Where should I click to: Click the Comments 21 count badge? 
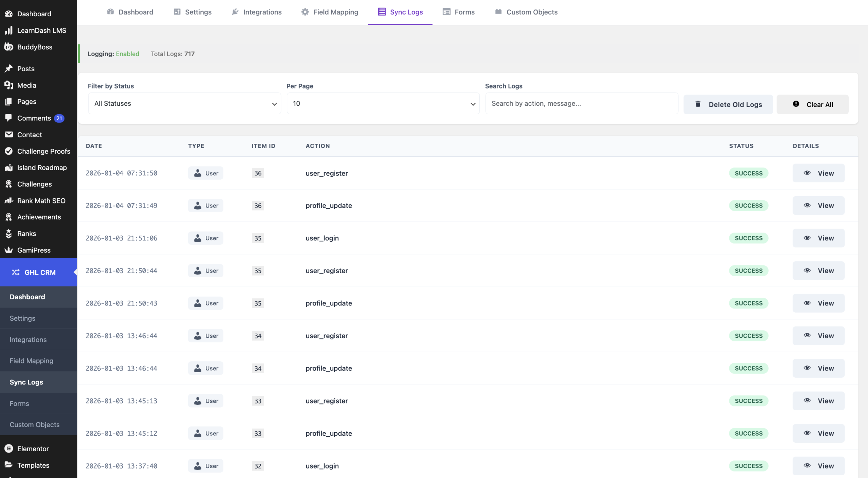(59, 118)
